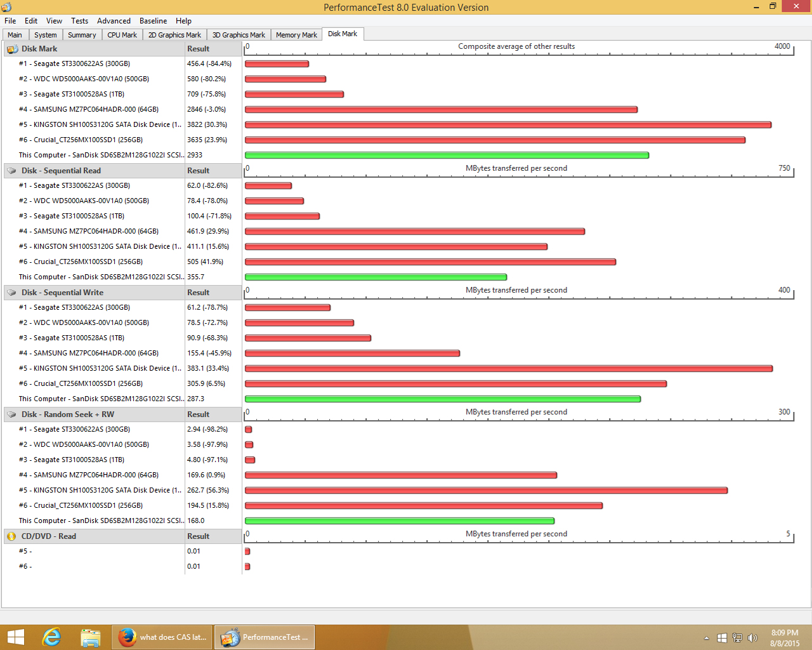Open the View menu

pos(55,21)
